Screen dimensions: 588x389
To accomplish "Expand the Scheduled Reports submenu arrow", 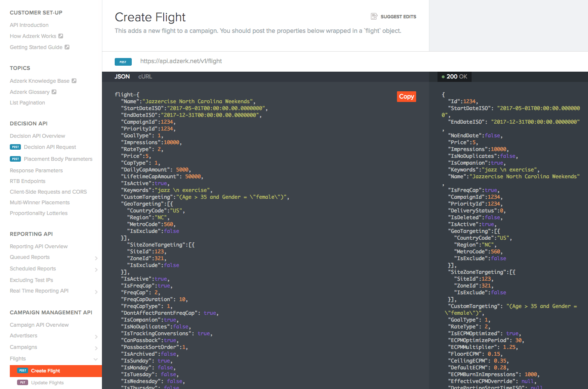I will (96, 270).
